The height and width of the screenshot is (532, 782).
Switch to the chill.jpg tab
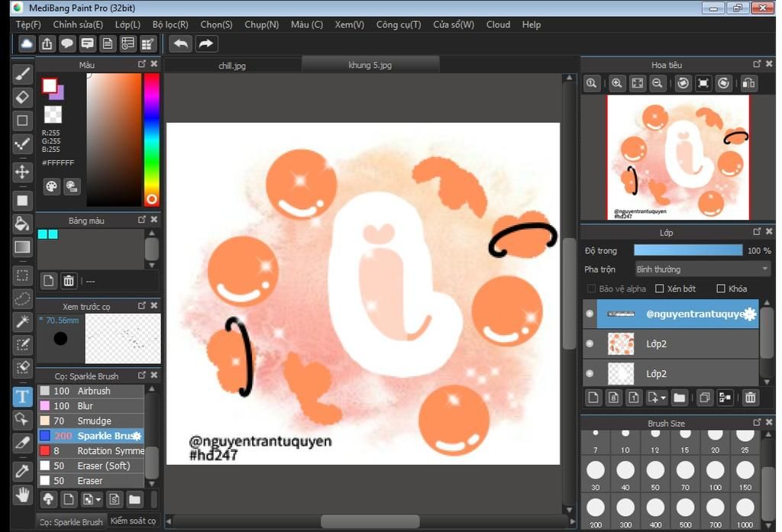pos(232,66)
